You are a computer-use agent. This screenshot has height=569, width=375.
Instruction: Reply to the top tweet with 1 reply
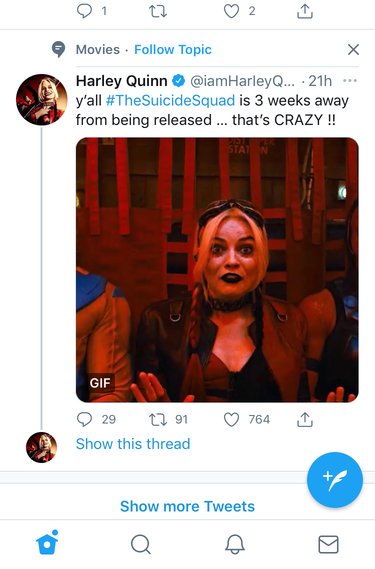[x=84, y=11]
